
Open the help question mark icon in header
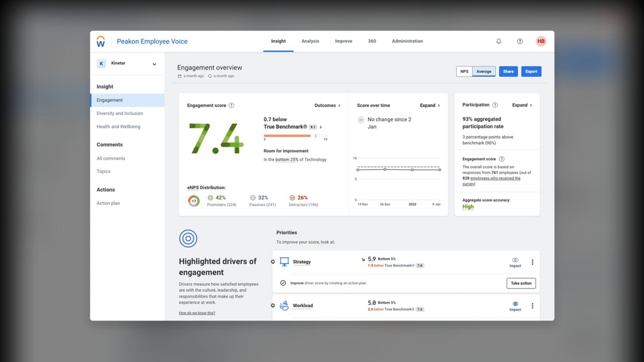pyautogui.click(x=519, y=41)
